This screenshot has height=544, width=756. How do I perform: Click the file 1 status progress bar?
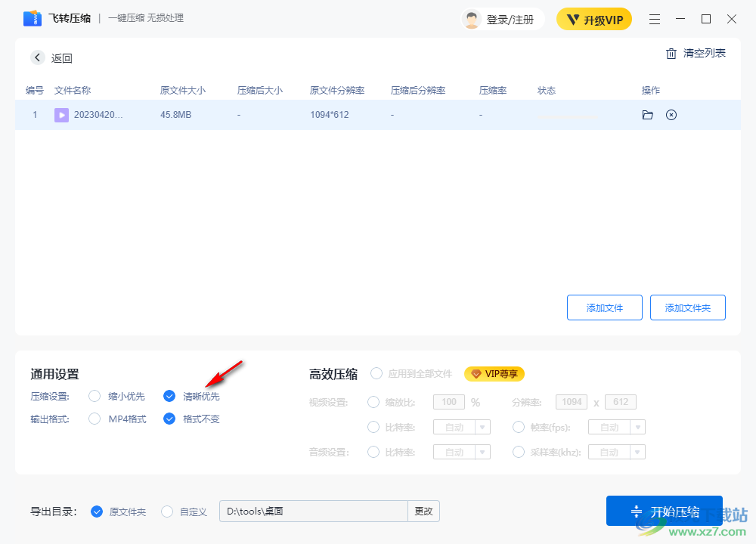567,116
